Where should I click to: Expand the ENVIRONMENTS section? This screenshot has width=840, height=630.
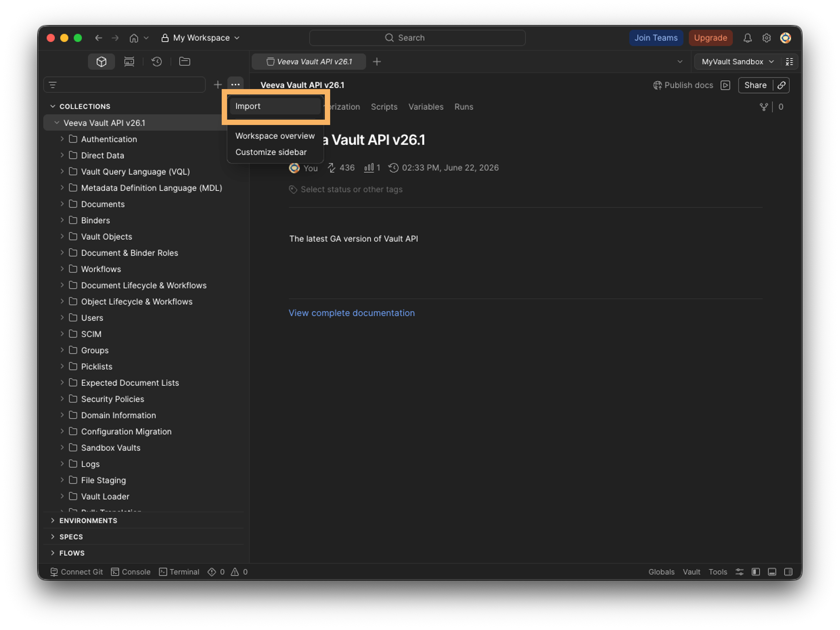point(53,521)
